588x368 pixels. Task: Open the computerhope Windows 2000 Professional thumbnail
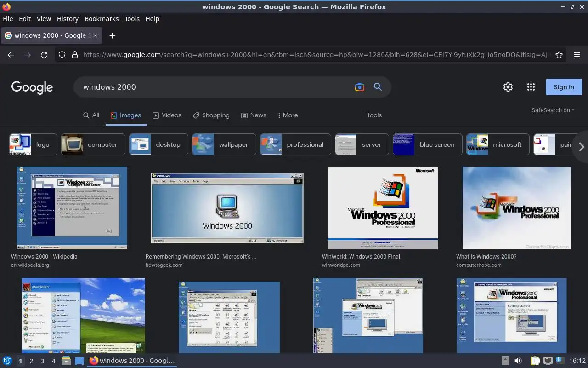[517, 208]
